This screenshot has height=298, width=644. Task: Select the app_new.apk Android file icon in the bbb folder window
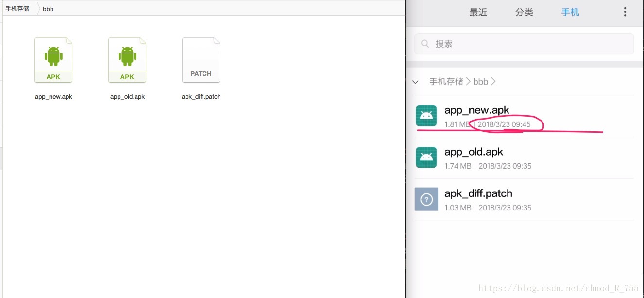point(53,60)
